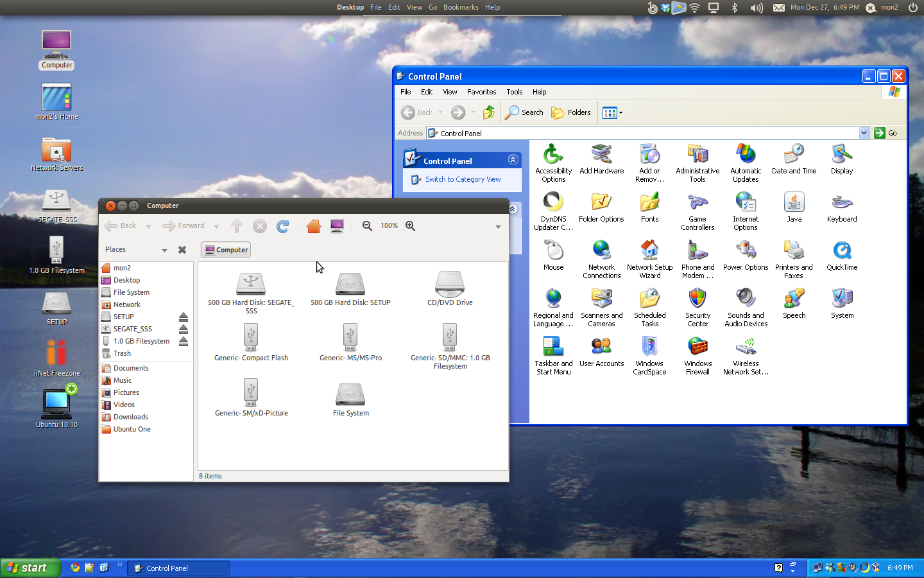Click the mail envelope indicator in top panel
This screenshot has width=924, height=578.
778,8
